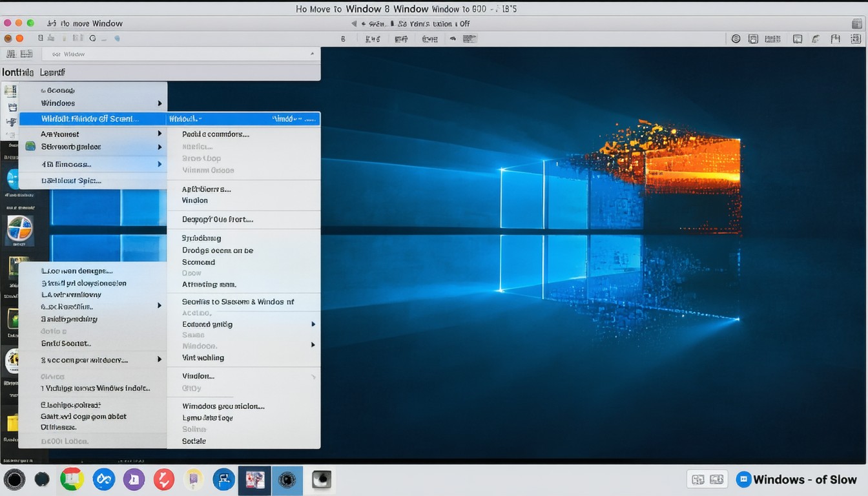Click the globe icon menu entry
The height and width of the screenshot is (496, 868).
(x=30, y=147)
